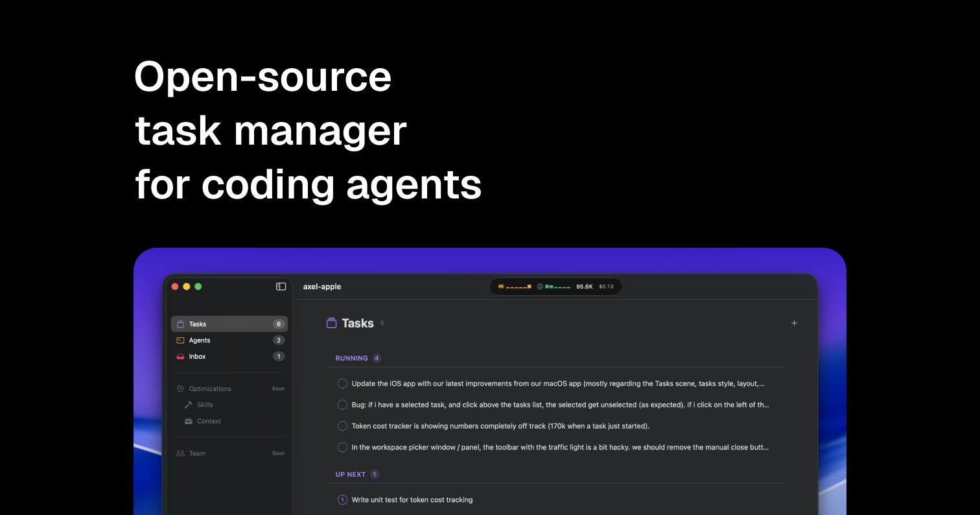Viewport: 980px width, 515px height.
Task: Click the numbered circle beside the unit test task
Action: (x=342, y=499)
